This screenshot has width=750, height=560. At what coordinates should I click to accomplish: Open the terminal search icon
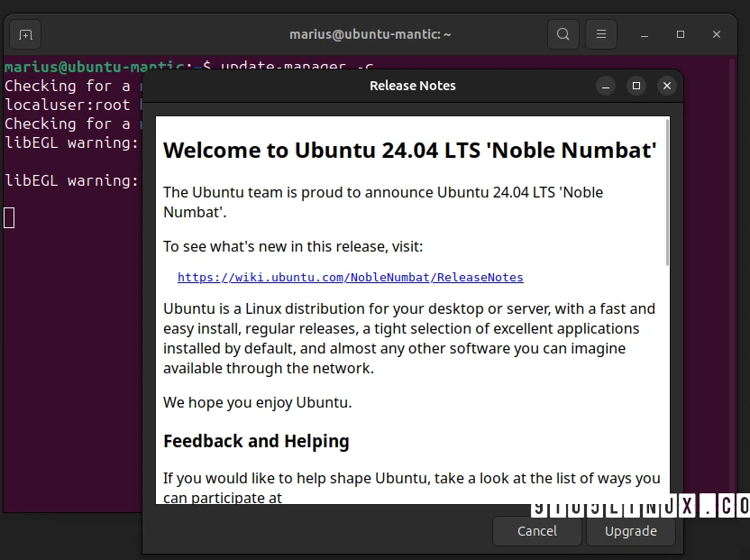[x=563, y=34]
